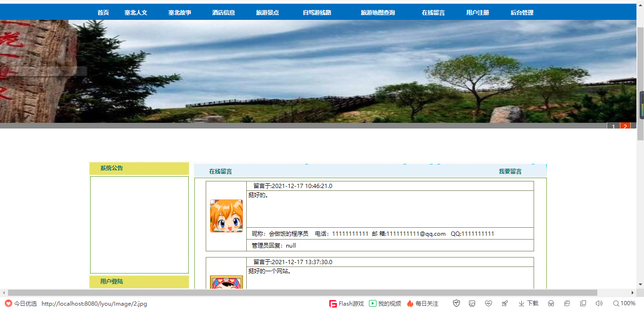The width and height of the screenshot is (644, 309).
Task: Open the 下载 downloads manager
Action: tap(528, 303)
